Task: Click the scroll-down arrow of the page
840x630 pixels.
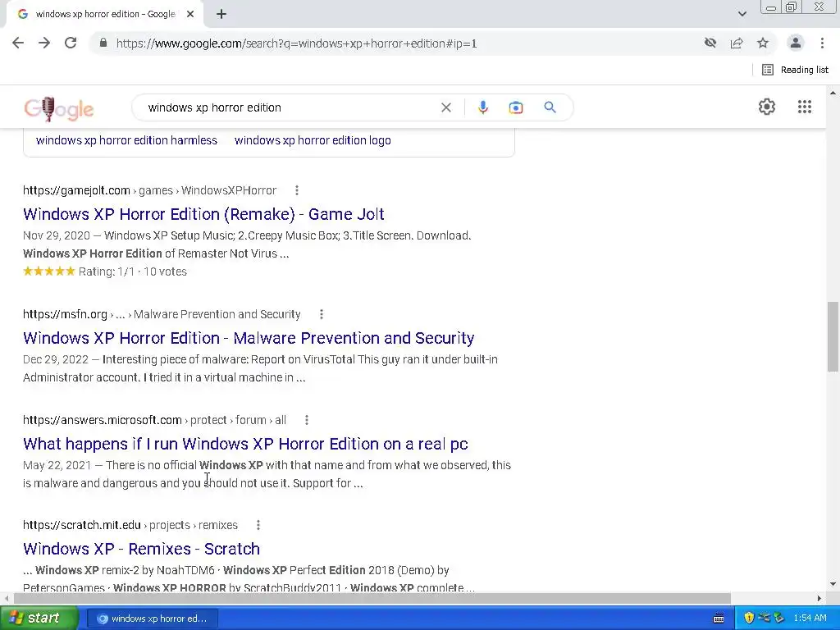Action: tap(833, 584)
